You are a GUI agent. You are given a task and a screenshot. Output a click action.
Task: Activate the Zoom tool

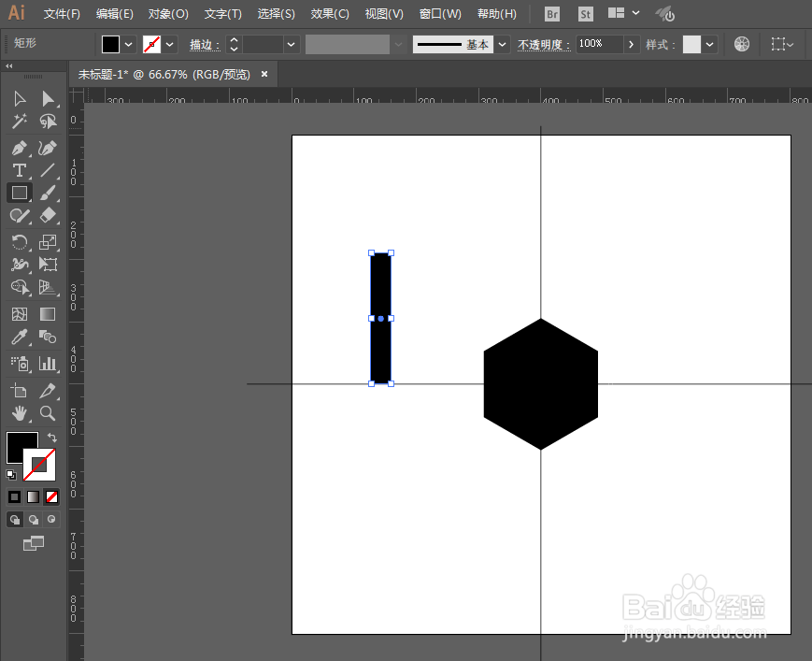[x=49, y=413]
